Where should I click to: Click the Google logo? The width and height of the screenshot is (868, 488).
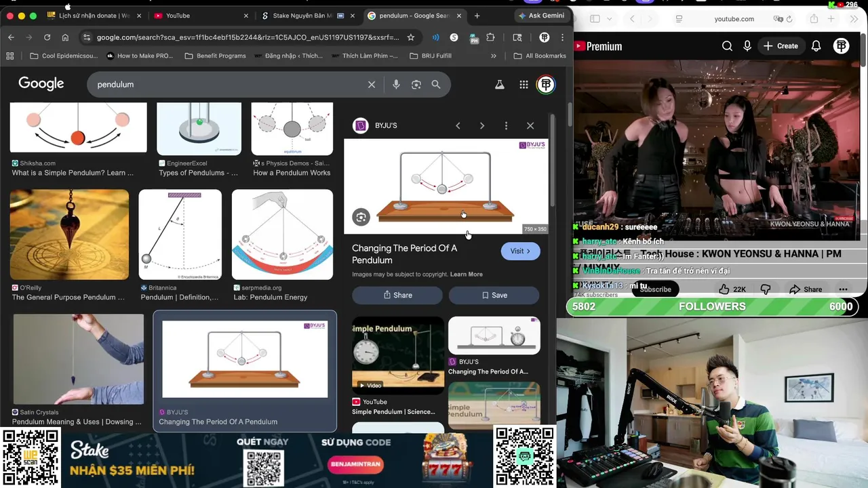coord(41,84)
